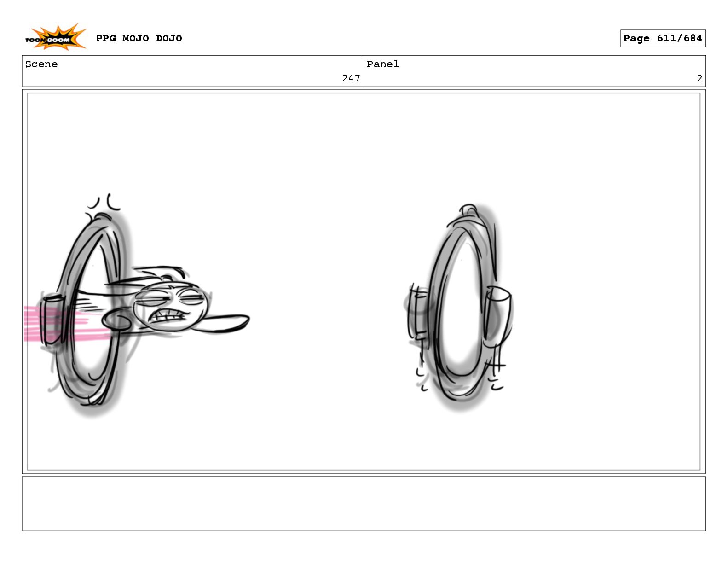Select the title text 'PPG MOJO DOJO'
Screen dimensions: 728x564
point(139,38)
